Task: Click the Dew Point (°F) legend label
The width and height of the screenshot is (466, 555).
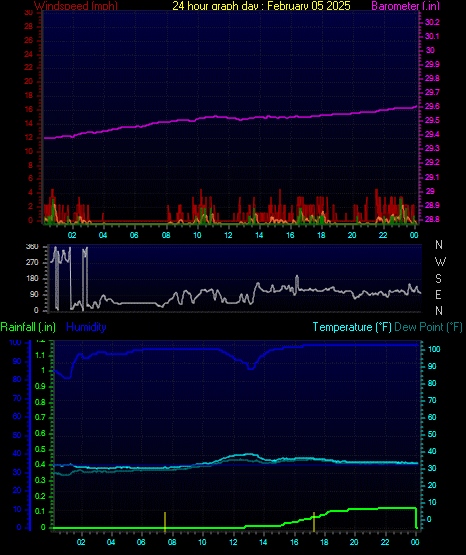Action: pyautogui.click(x=428, y=327)
